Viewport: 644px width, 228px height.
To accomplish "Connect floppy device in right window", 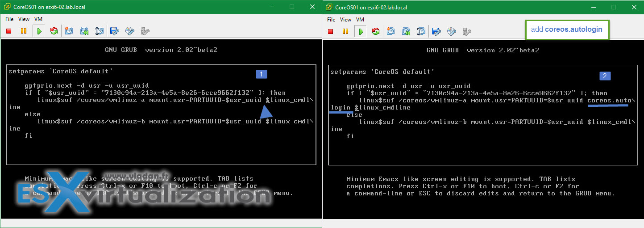I will click(436, 31).
